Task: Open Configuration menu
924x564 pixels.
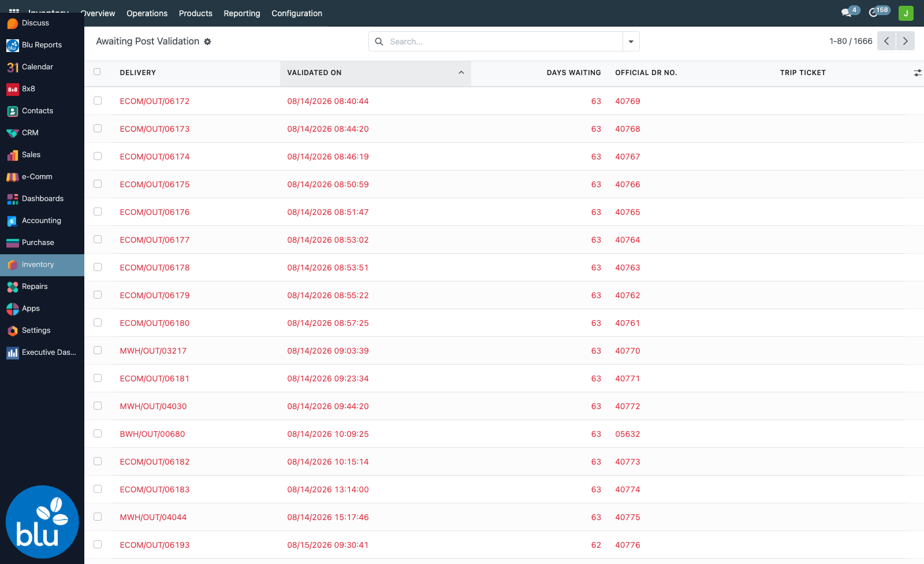Action: 297,13
